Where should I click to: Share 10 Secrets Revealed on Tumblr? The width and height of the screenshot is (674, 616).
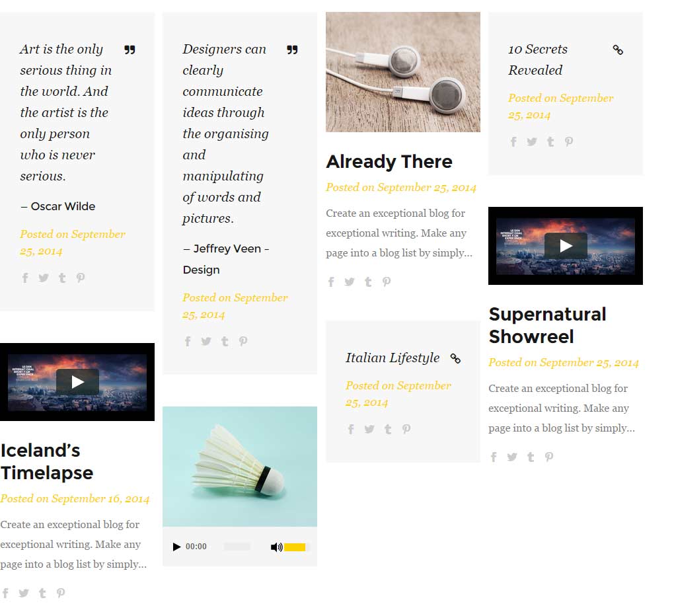550,141
